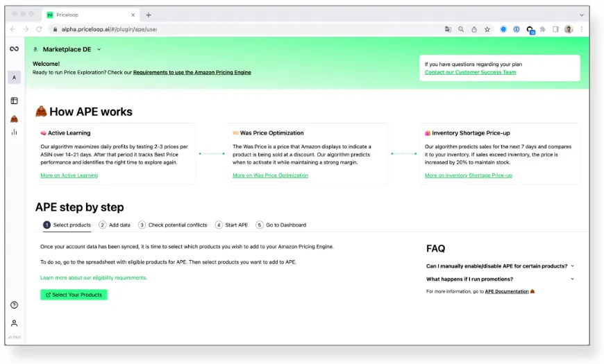The image size is (604, 364).
Task: Click the share page icon in address bar
Action: pyautogui.click(x=473, y=29)
